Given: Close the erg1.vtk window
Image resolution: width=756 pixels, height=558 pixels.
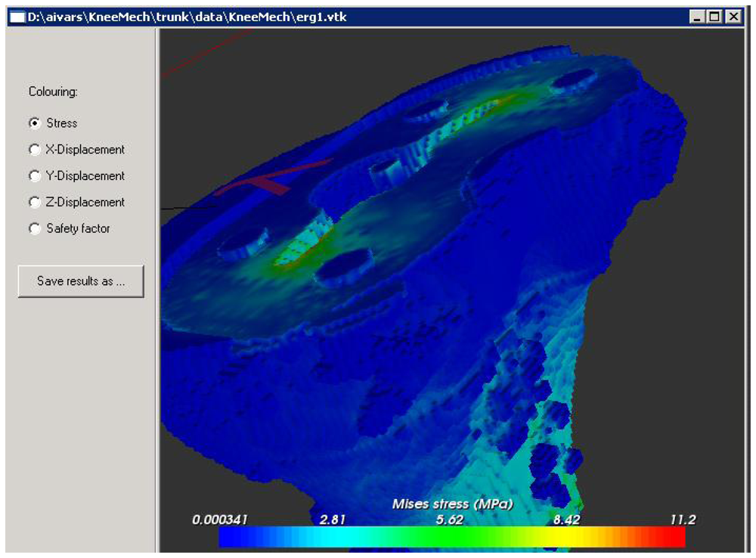Looking at the screenshot, I should (x=733, y=17).
